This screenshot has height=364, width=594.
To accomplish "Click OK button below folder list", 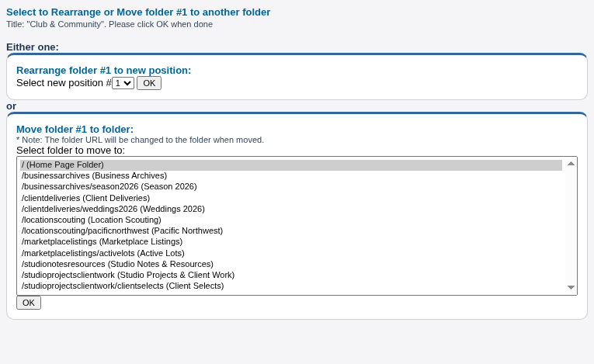I will pyautogui.click(x=29, y=303).
